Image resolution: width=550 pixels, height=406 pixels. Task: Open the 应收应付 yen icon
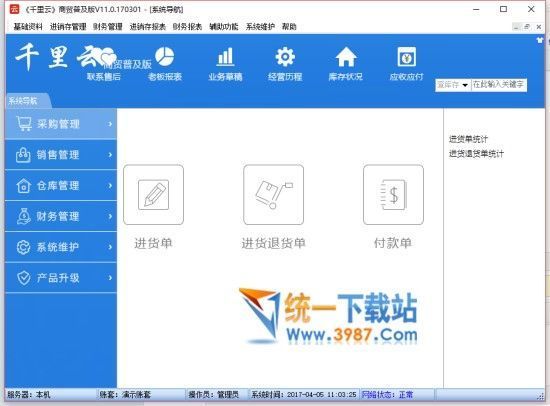pos(407,56)
